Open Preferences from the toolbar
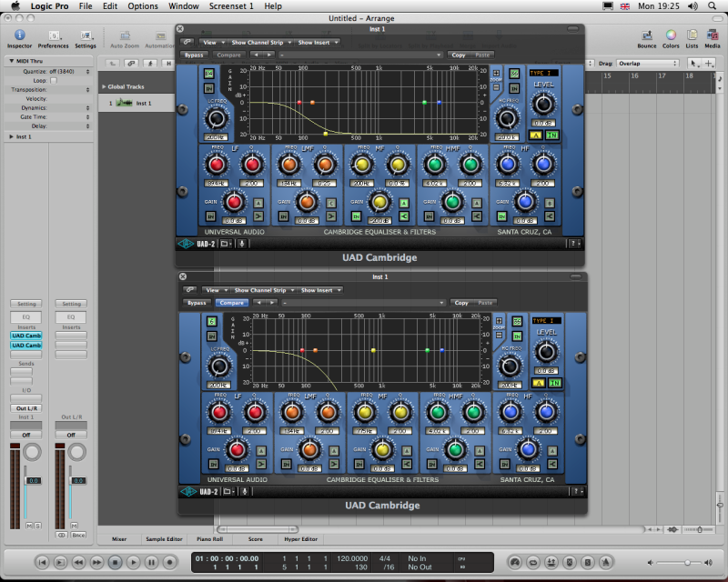728x582 pixels. pyautogui.click(x=54, y=35)
